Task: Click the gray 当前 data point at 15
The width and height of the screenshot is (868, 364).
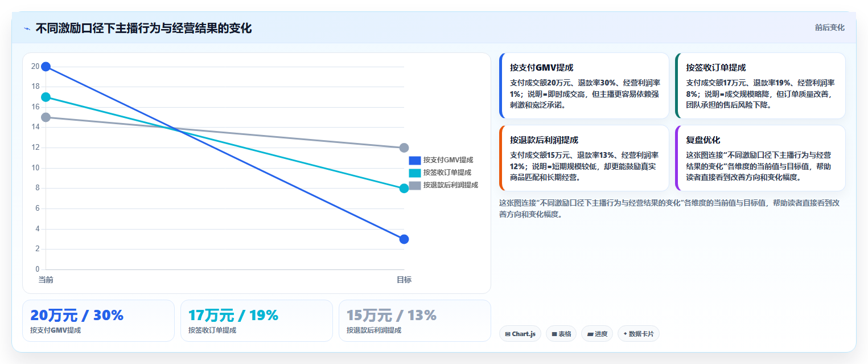Action: [x=46, y=117]
